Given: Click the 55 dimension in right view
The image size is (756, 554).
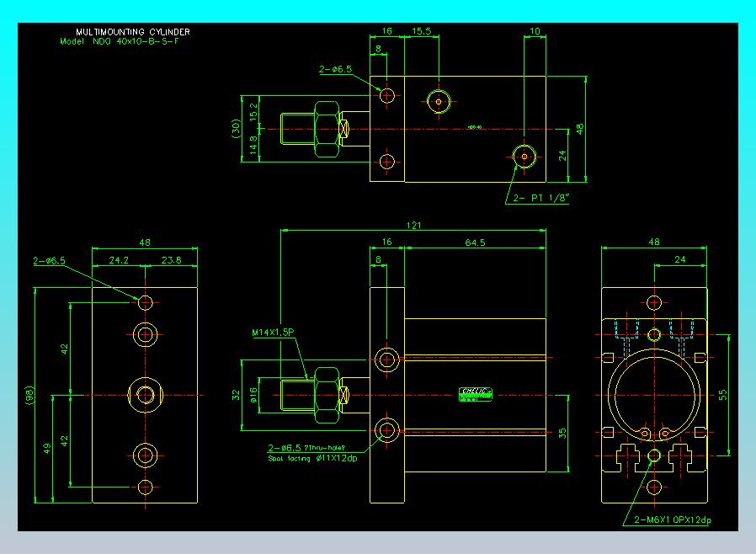Looking at the screenshot, I should (722, 396).
